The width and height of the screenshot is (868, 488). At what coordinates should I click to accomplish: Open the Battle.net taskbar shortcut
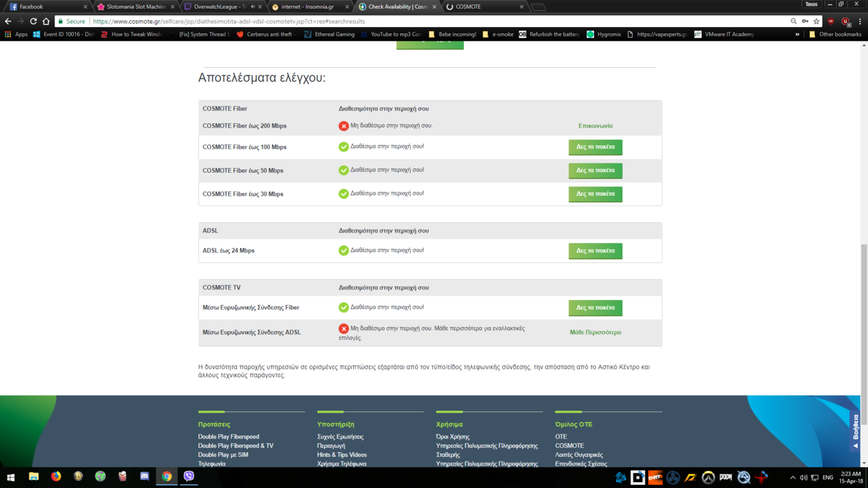pos(620,478)
